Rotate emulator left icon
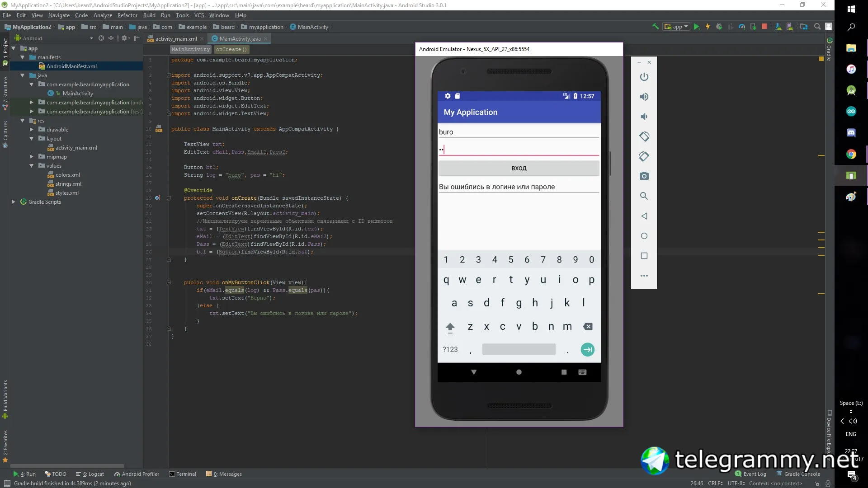The width and height of the screenshot is (868, 488). [x=644, y=136]
